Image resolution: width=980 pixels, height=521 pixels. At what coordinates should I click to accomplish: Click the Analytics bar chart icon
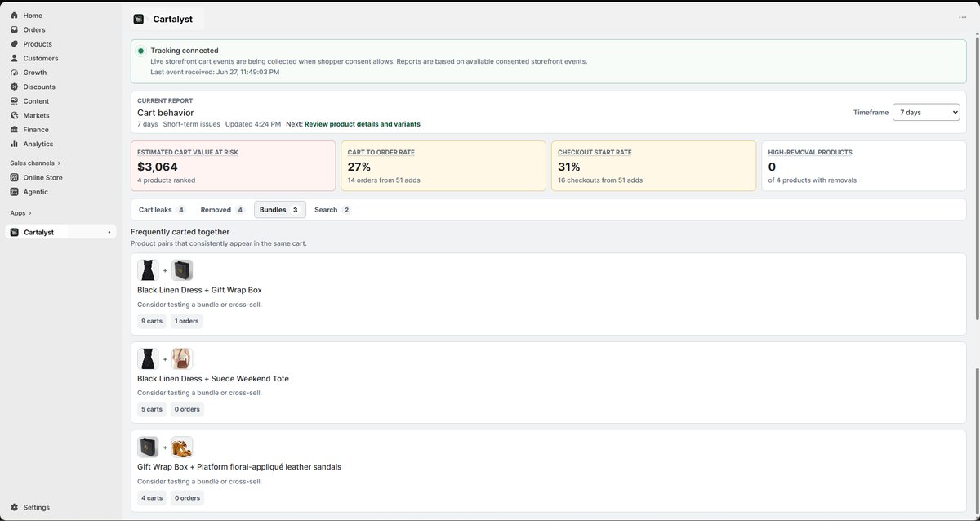[15, 144]
